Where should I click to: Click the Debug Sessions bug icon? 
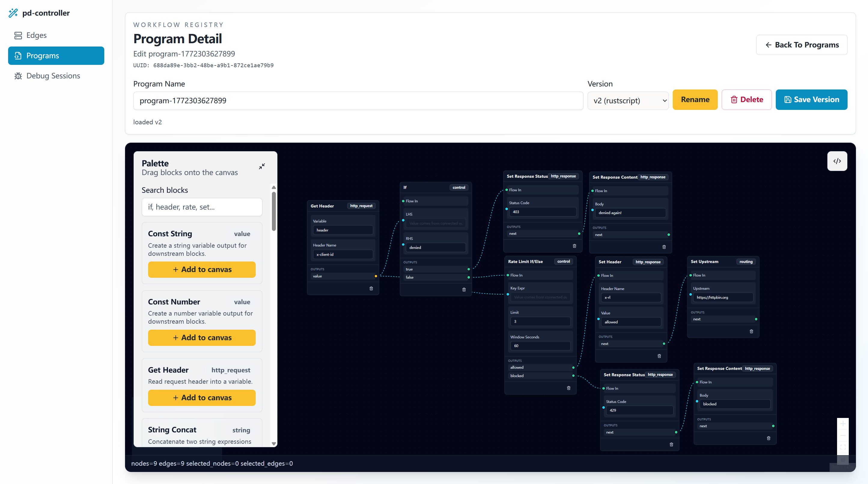[x=18, y=76]
